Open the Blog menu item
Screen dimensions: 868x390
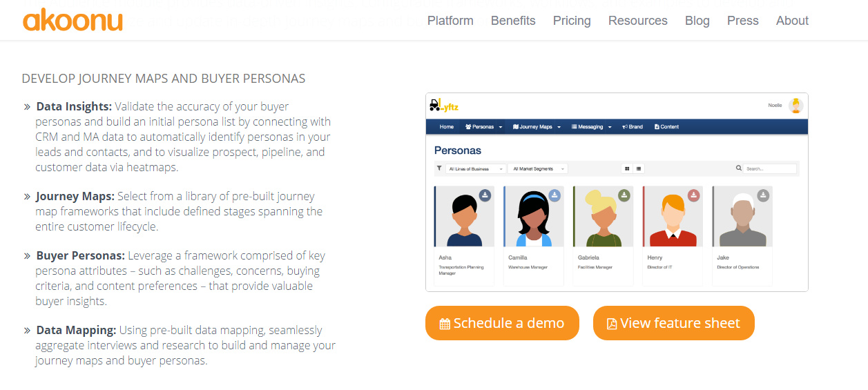697,21
